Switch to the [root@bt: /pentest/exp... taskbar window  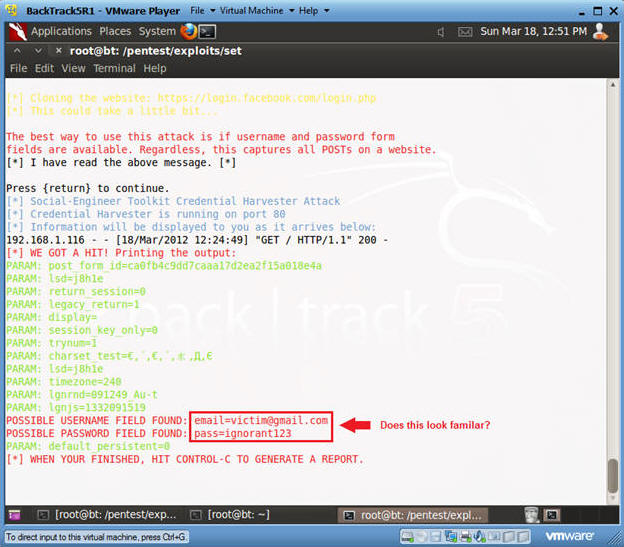pos(106,515)
